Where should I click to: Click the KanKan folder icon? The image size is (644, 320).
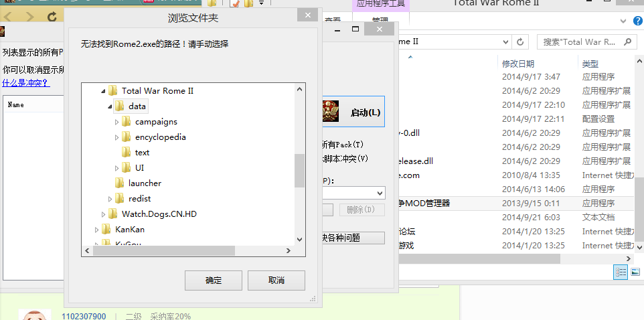(x=106, y=229)
